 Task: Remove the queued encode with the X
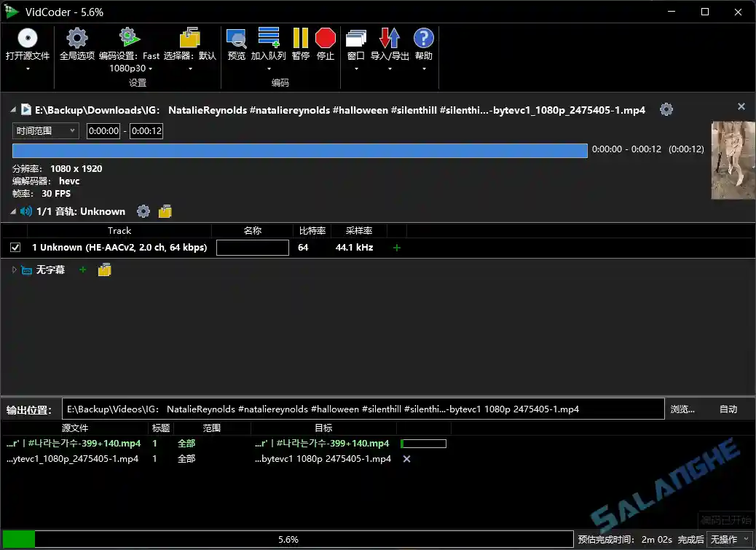point(406,459)
